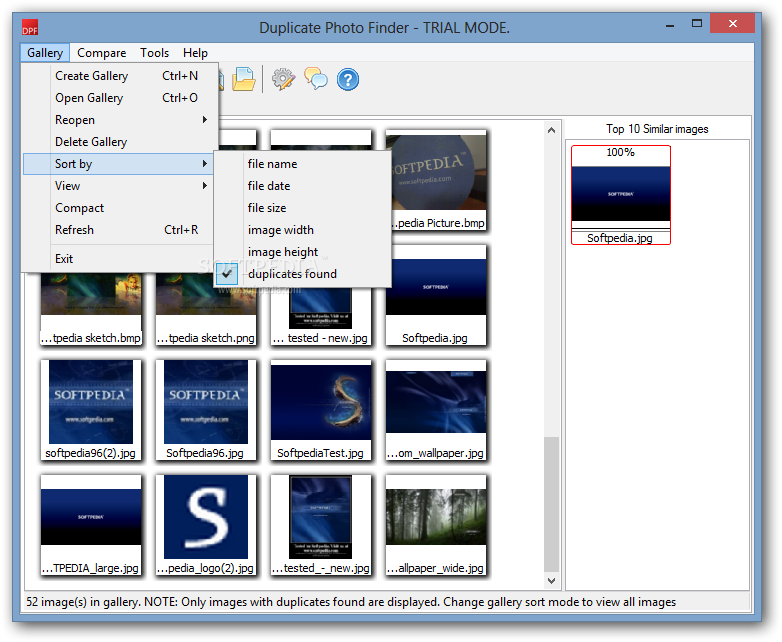
Task: Open the Gallery menu
Action: (x=45, y=53)
